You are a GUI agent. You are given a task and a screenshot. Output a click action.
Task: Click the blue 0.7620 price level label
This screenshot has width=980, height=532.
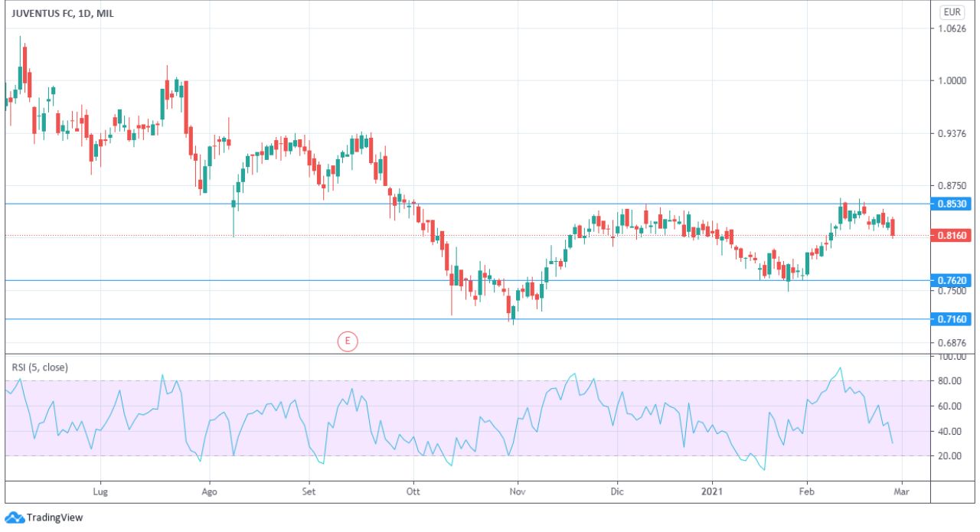pos(952,280)
